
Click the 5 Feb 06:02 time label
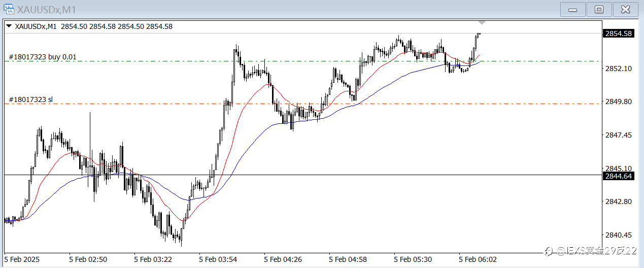pyautogui.click(x=478, y=259)
